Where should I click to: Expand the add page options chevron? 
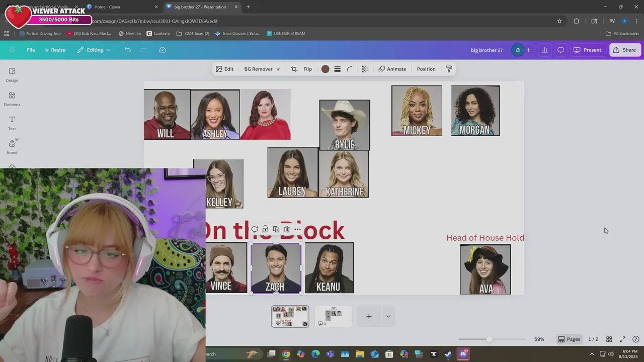[388, 316]
